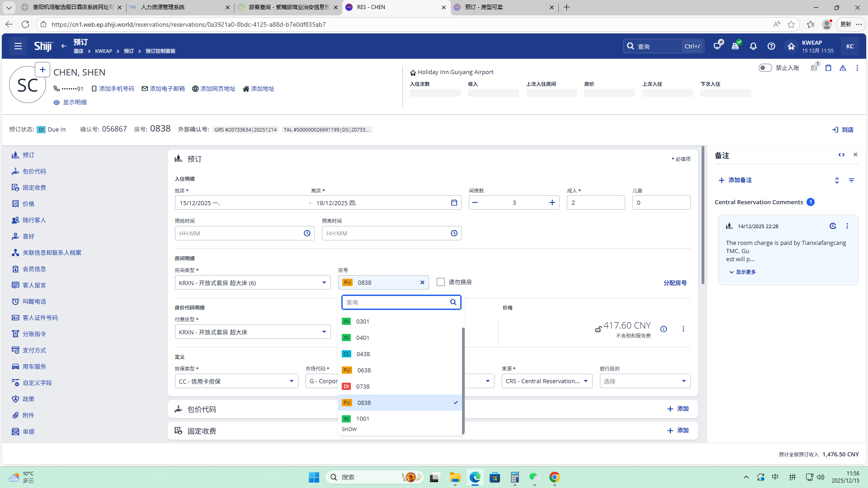The width and height of the screenshot is (868, 488).
Task: Click the 到店 check-in button
Action: pos(843,130)
